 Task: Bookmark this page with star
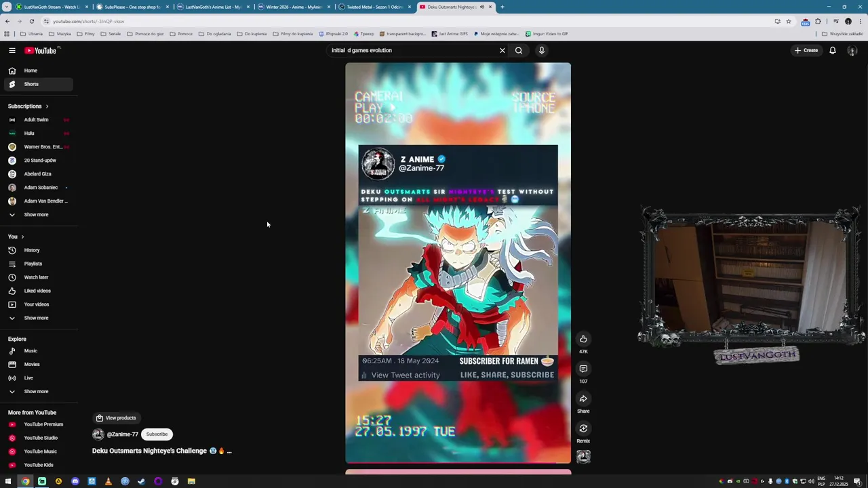(x=789, y=22)
